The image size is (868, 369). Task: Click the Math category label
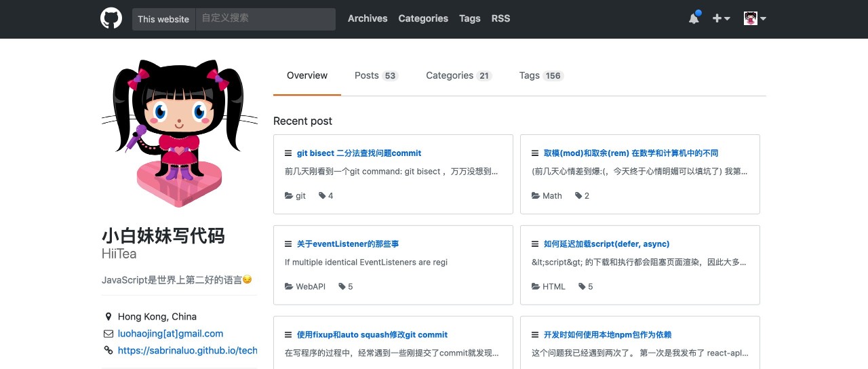(552, 196)
